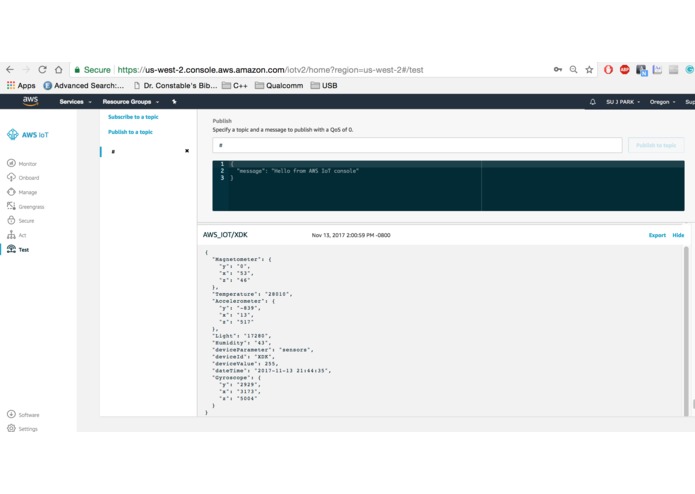Image resolution: width=695 pixels, height=494 pixels.
Task: Select Test in the IoT sidebar
Action: pos(18,249)
